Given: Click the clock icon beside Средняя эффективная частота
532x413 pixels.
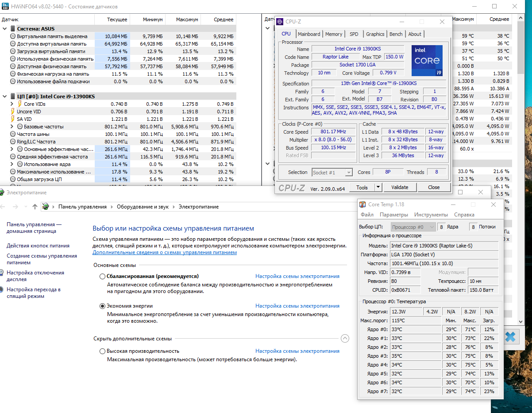Looking at the screenshot, I should (x=13, y=157).
